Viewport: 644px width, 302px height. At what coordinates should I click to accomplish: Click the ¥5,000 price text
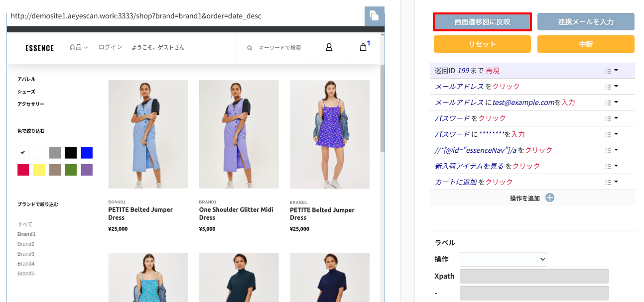click(x=207, y=229)
